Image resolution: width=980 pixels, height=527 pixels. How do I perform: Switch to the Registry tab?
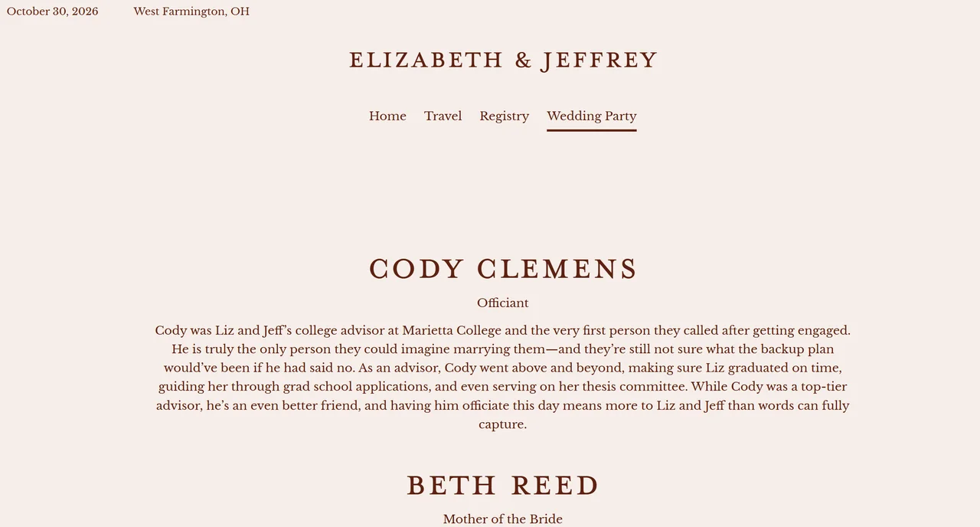(504, 116)
